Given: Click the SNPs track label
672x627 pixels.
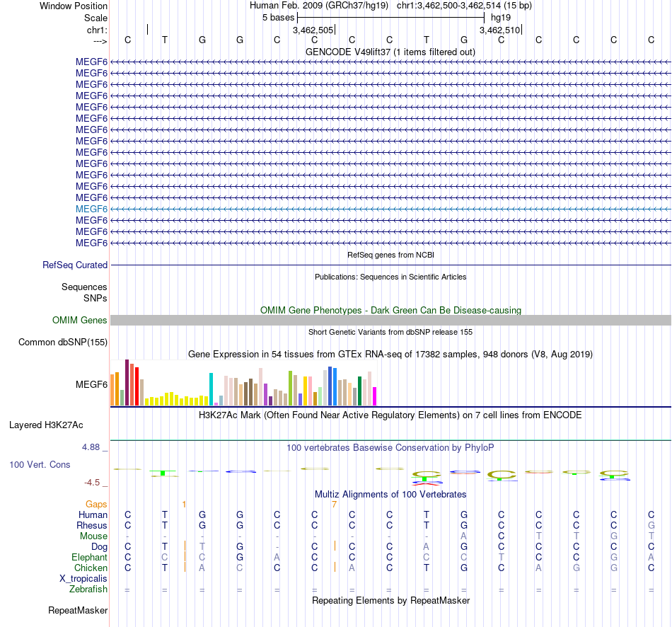Looking at the screenshot, I should point(95,298).
